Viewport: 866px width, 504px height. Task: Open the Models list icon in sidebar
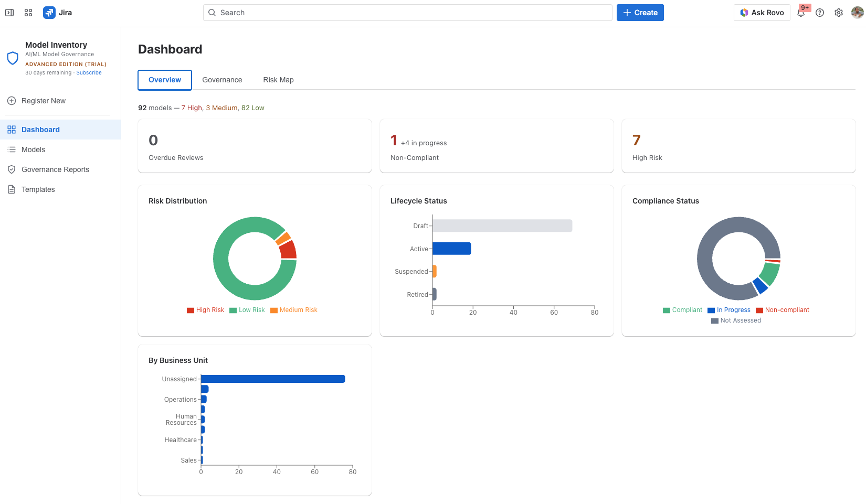point(12,149)
